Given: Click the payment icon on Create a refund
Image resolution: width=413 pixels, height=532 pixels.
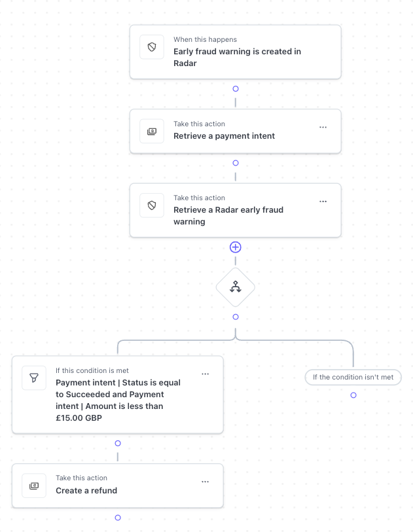Looking at the screenshot, I should pos(34,486).
